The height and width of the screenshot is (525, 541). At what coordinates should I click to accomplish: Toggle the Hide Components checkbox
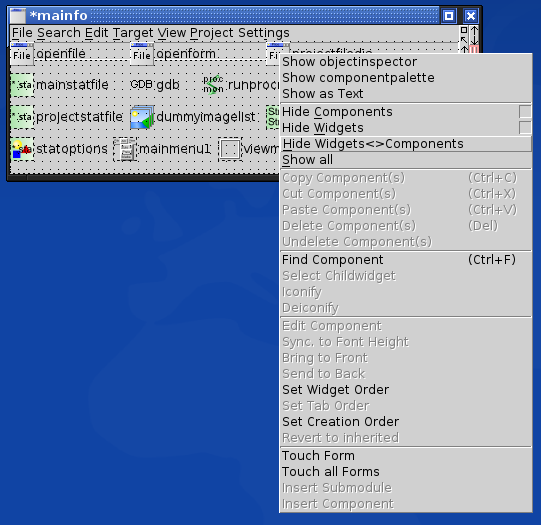pos(525,112)
